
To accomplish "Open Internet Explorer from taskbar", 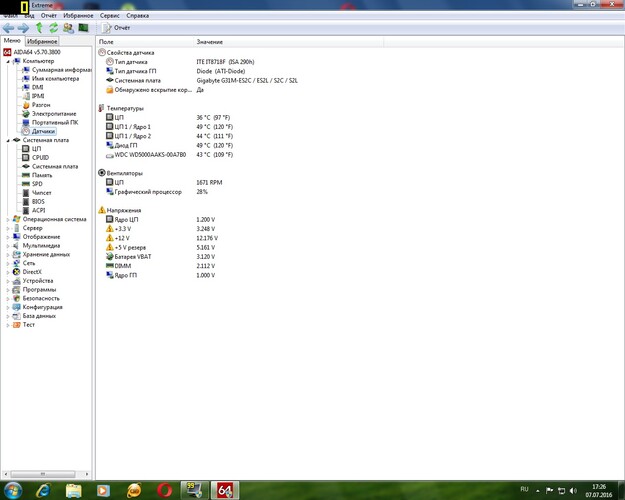I will point(43,490).
